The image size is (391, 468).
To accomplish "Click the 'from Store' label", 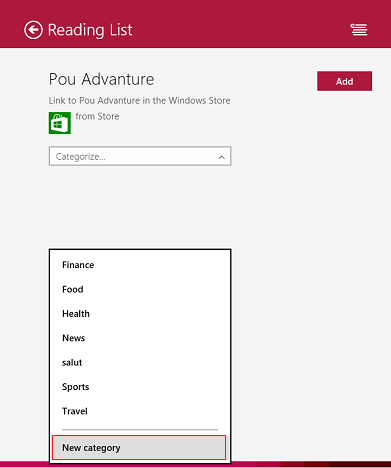I will pos(97,116).
